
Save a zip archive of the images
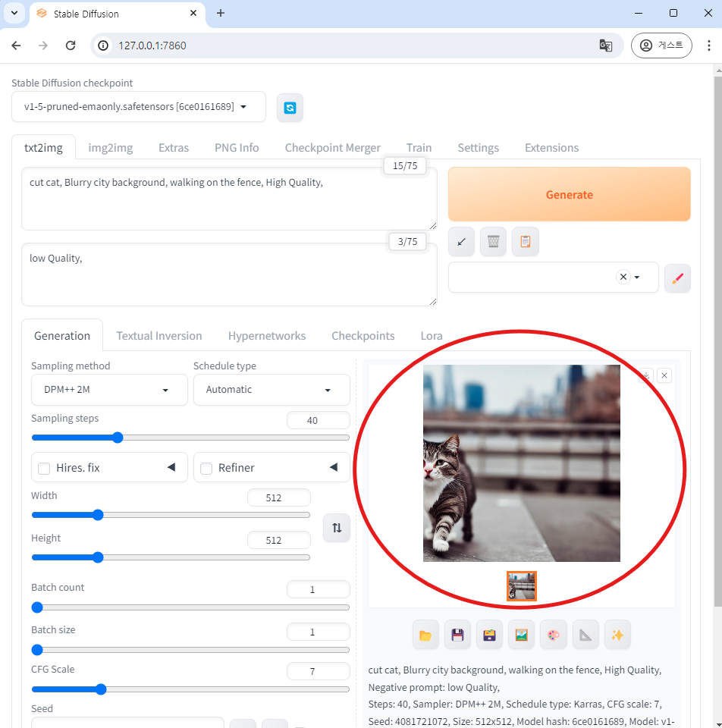tap(489, 635)
